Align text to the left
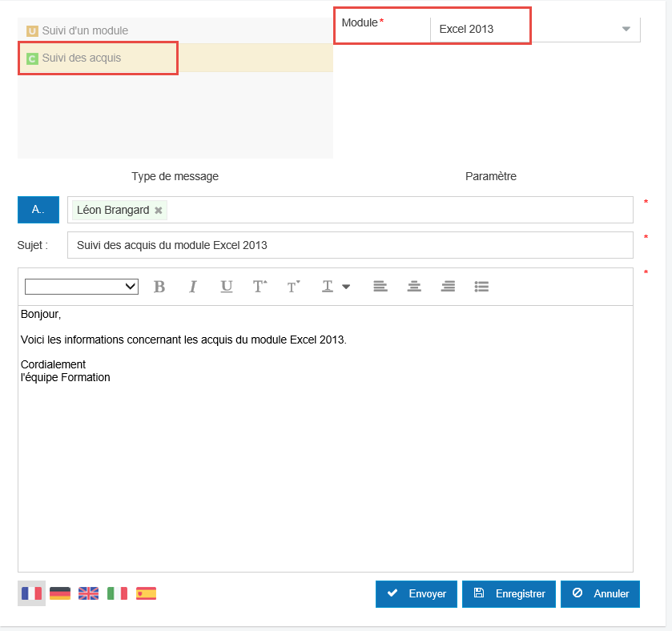Viewport: 672px width, 631px height. [x=380, y=287]
